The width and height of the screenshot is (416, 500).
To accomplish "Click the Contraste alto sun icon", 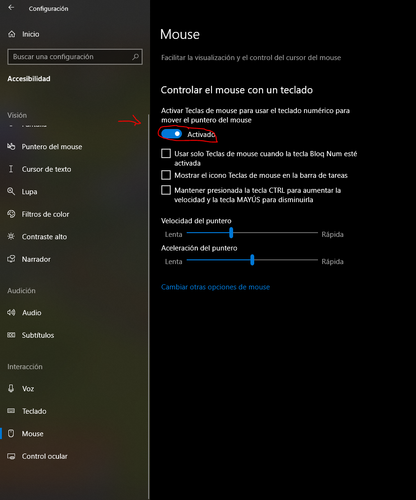I will 11,236.
